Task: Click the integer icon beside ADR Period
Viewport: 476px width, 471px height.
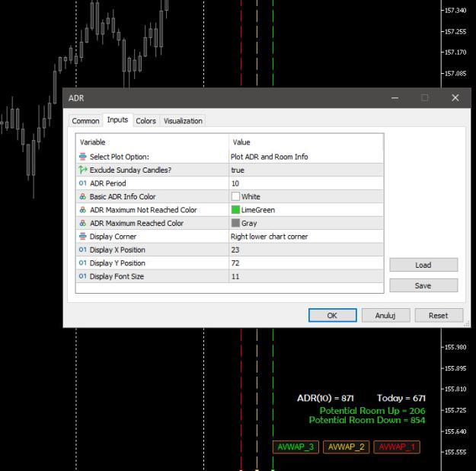Action: 82,183
